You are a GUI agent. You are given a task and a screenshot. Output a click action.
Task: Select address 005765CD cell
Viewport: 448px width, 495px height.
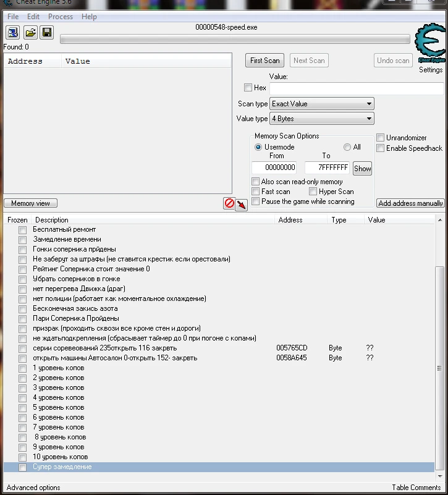tap(292, 348)
